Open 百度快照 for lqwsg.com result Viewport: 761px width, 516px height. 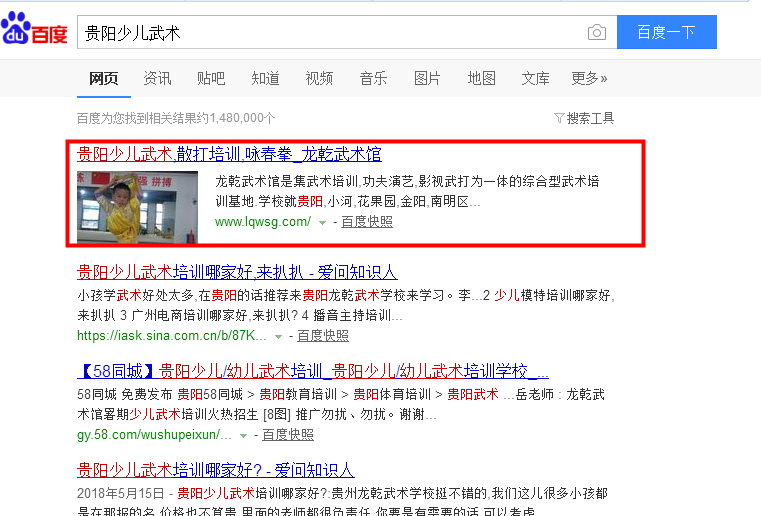point(367,222)
